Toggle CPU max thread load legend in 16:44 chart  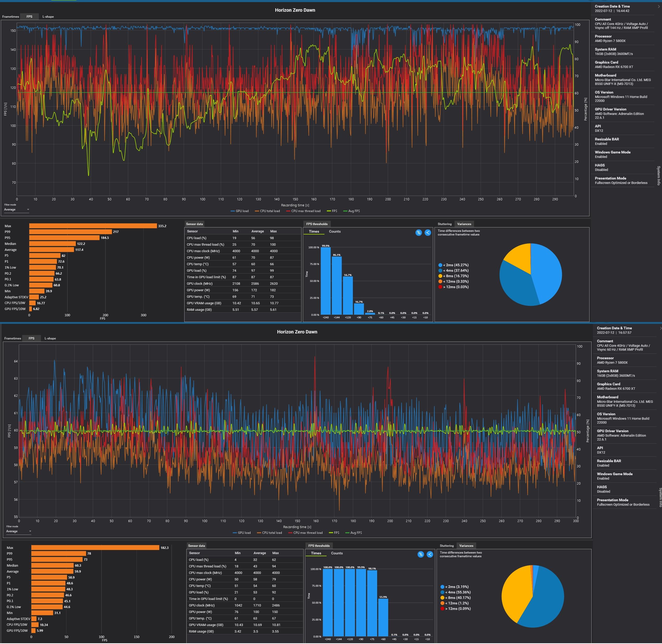click(303, 211)
